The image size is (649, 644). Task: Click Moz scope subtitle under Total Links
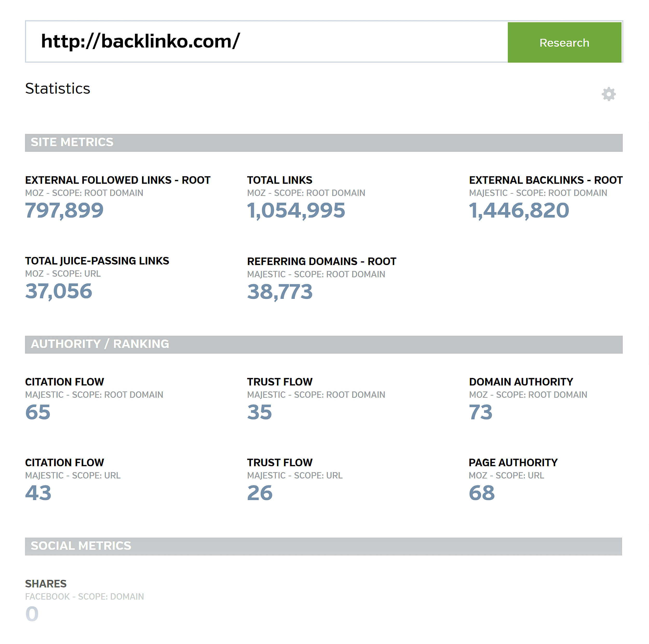[306, 193]
